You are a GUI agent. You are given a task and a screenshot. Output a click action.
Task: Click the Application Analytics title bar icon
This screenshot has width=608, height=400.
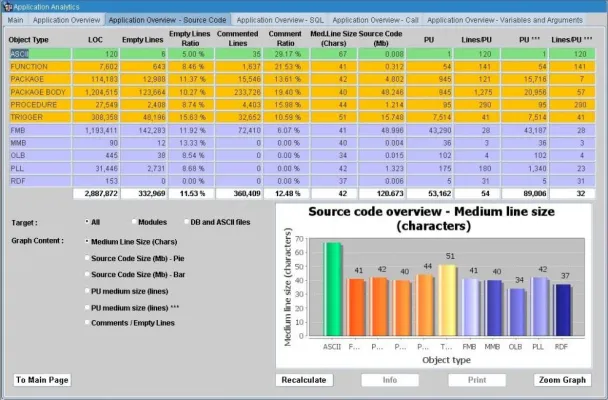click(6, 6)
